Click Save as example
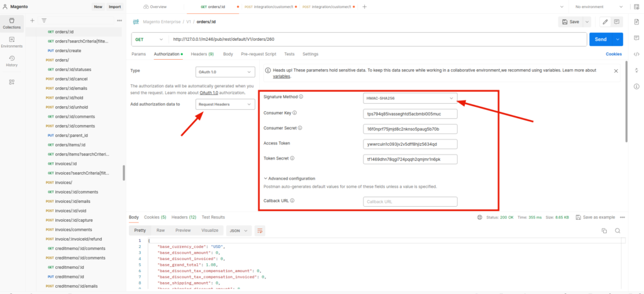This screenshot has width=644, height=294. (x=596, y=217)
